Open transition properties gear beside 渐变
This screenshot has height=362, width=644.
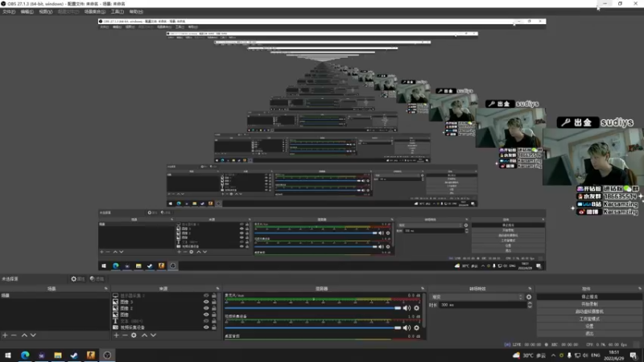click(529, 297)
